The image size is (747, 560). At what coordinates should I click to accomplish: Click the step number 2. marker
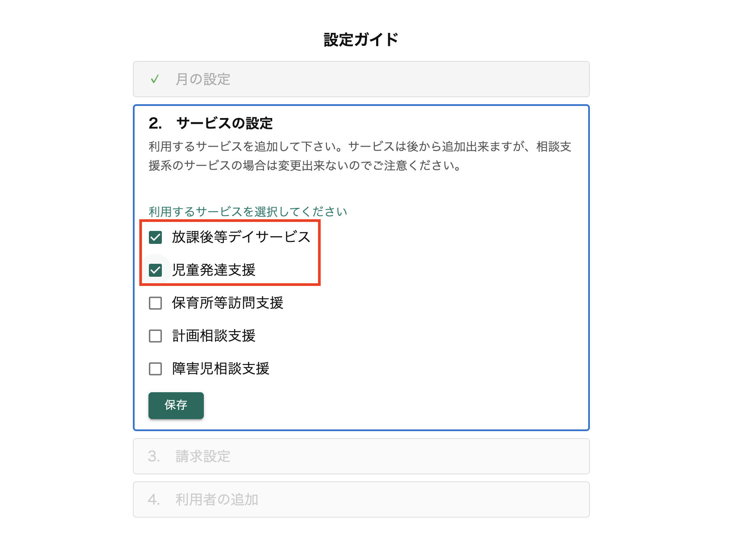pyautogui.click(x=155, y=123)
